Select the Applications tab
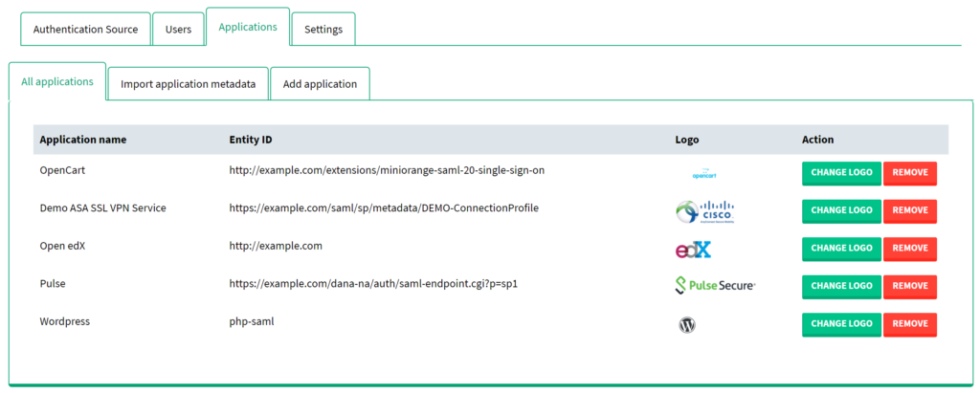 point(248,27)
